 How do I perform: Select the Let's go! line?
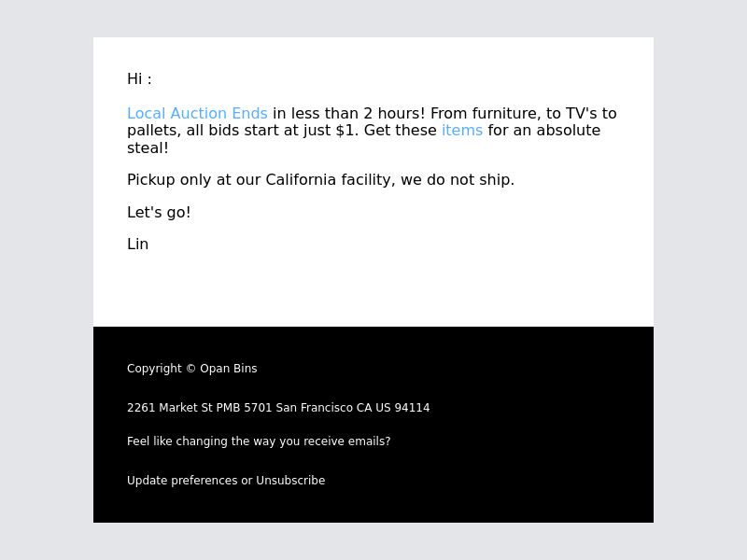coord(159,213)
